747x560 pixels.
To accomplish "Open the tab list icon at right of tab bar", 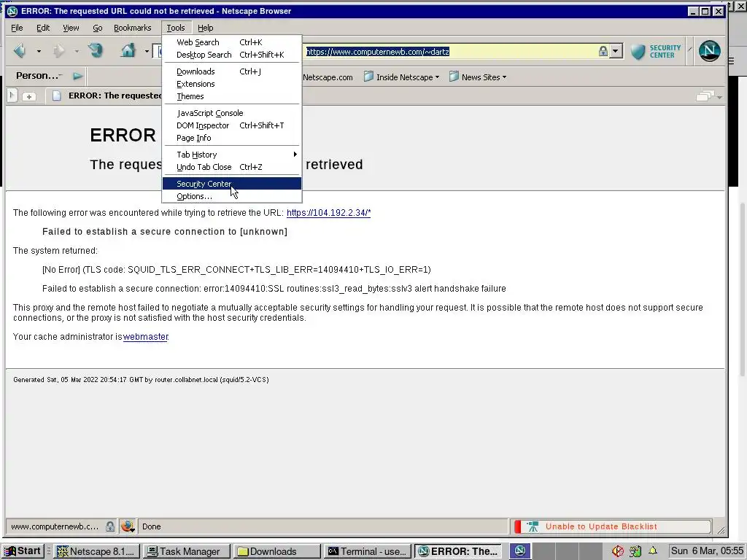I will pyautogui.click(x=709, y=97).
